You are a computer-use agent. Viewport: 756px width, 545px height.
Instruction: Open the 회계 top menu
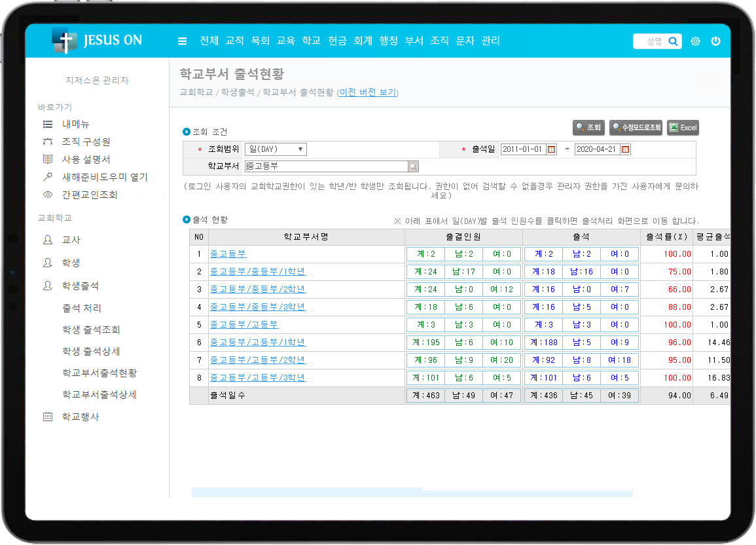click(363, 41)
